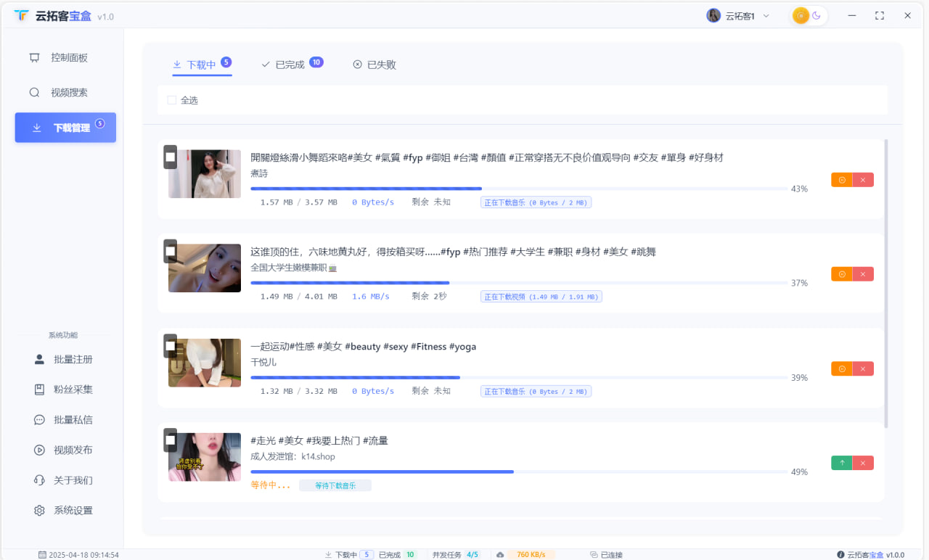The height and width of the screenshot is (560, 929).
Task: Click the thumbnail of the #走光 video
Action: tap(205, 457)
